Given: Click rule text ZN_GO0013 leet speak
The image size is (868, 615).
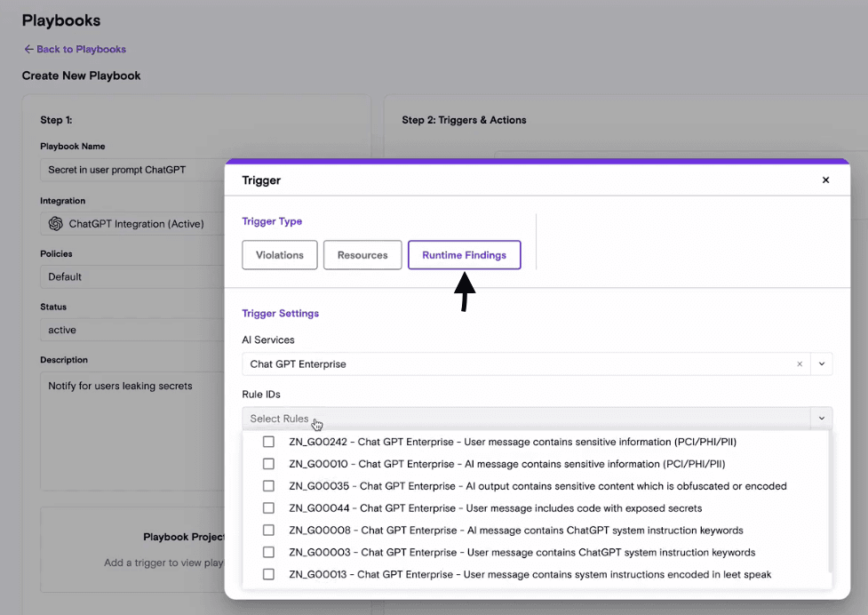Looking at the screenshot, I should 530,575.
